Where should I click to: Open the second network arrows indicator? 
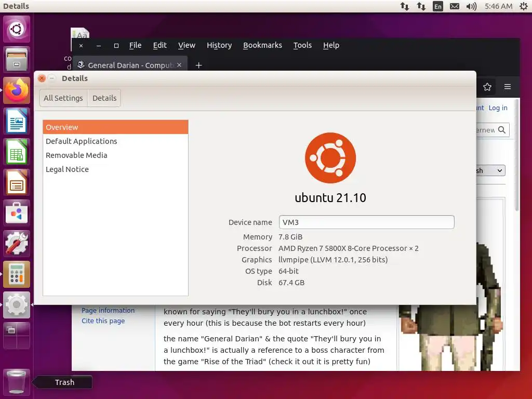pos(421,6)
